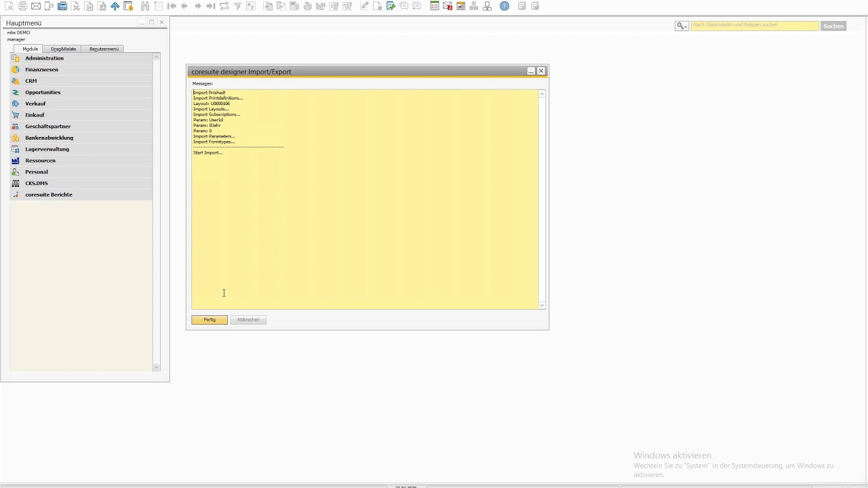Click the Export to PDF icon

pyautogui.click(x=102, y=6)
